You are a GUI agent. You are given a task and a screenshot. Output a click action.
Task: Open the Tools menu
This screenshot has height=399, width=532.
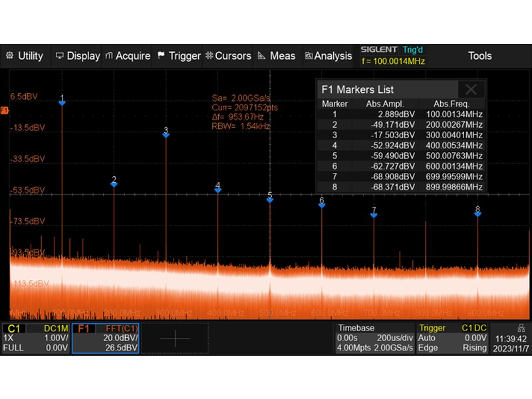[479, 56]
